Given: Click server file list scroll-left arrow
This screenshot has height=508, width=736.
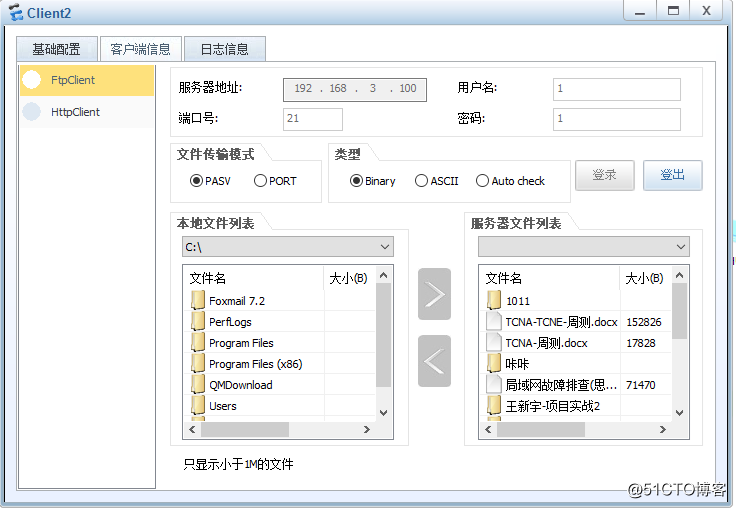Looking at the screenshot, I should click(488, 429).
